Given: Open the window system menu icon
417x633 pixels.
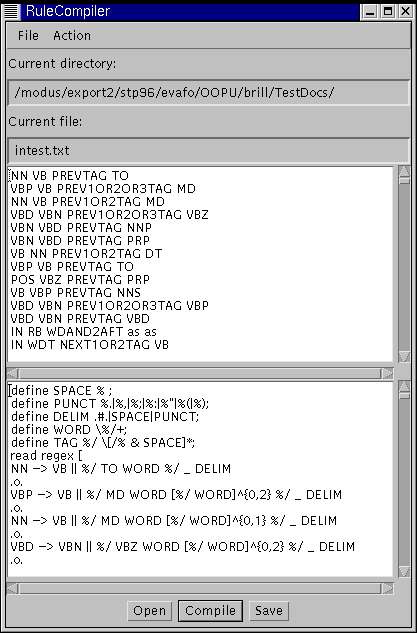Looking at the screenshot, I should 11,11.
